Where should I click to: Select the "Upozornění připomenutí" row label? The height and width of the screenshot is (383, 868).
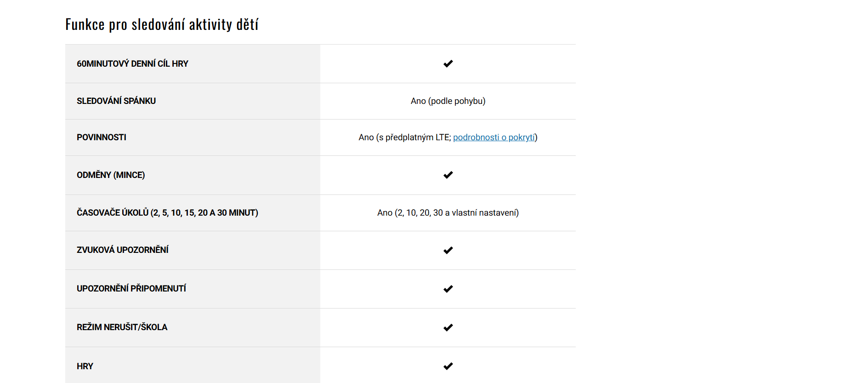(131, 289)
